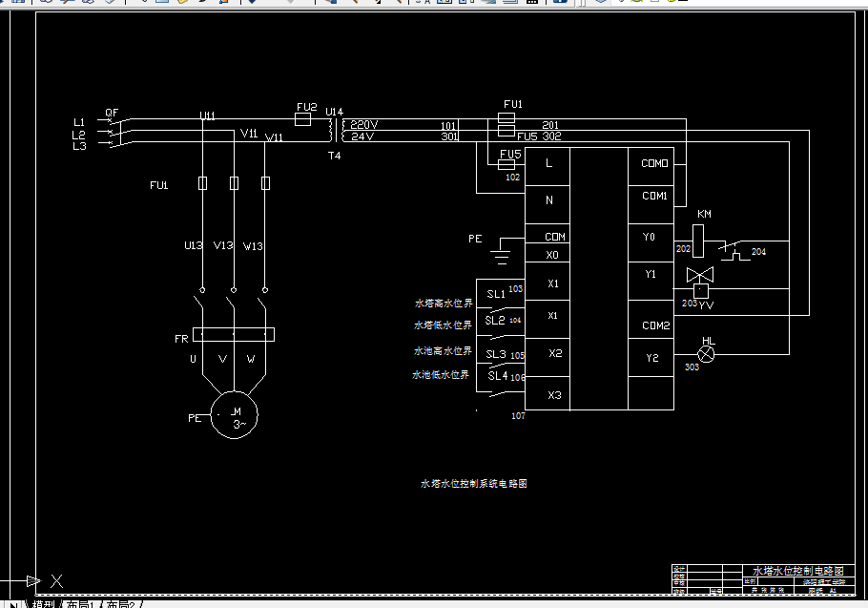Select the 220V voltage label
Viewport: 868px width, 608px height.
(363, 125)
